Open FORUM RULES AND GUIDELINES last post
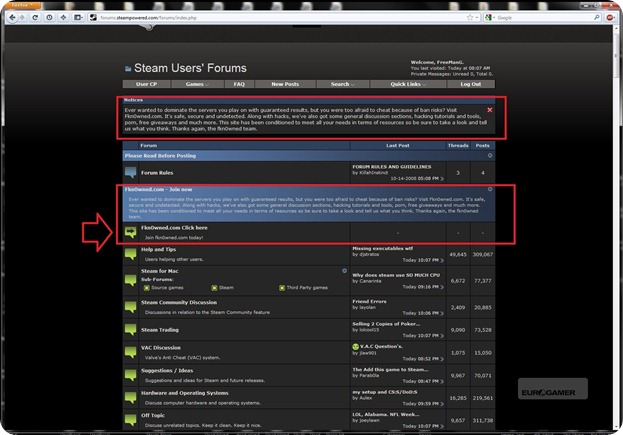 391,167
